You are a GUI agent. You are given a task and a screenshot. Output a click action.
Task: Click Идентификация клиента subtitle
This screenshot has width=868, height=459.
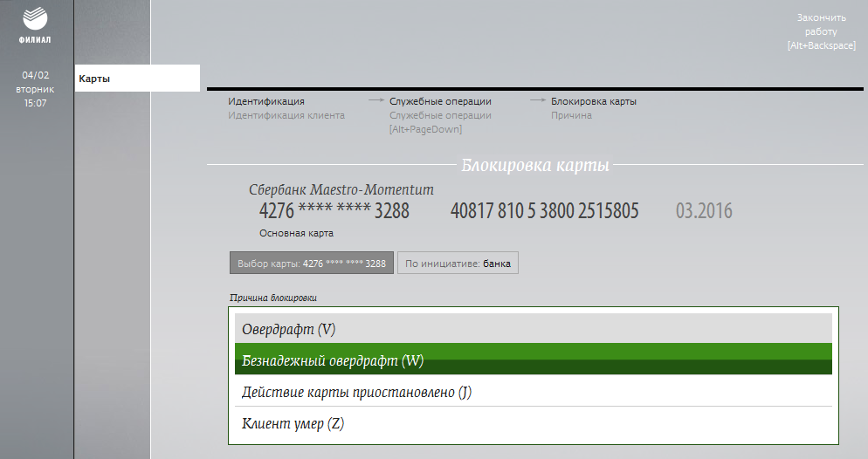[x=286, y=115]
